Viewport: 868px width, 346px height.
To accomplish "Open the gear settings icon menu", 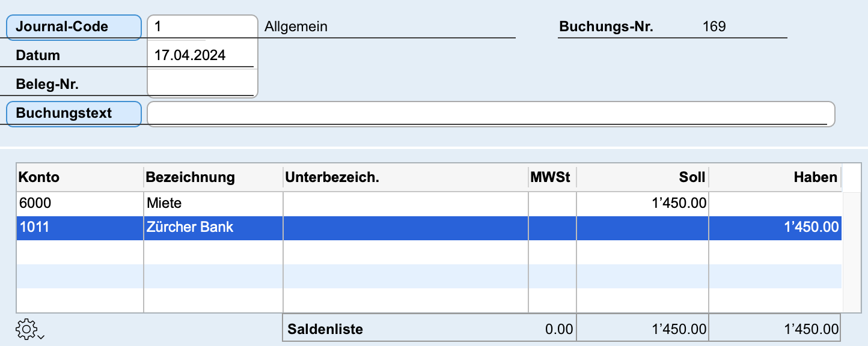I will pyautogui.click(x=26, y=329).
